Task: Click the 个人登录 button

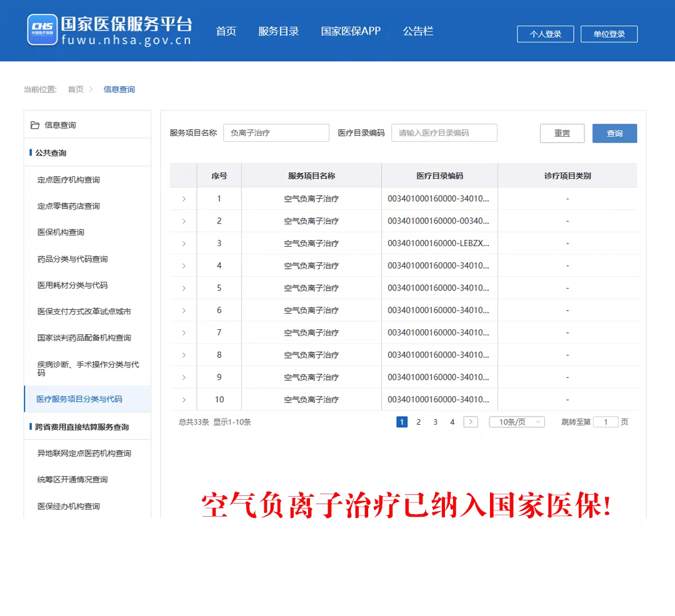Action: (x=545, y=34)
